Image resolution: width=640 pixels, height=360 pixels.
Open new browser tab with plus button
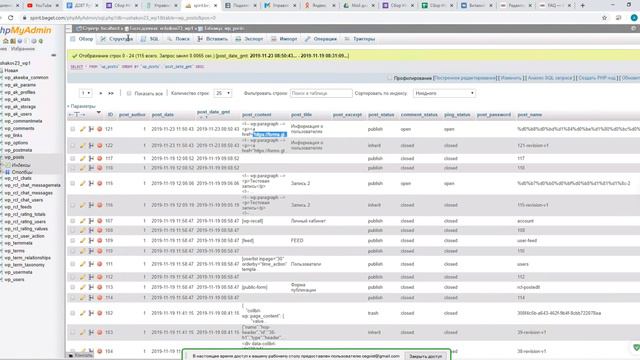click(x=582, y=6)
